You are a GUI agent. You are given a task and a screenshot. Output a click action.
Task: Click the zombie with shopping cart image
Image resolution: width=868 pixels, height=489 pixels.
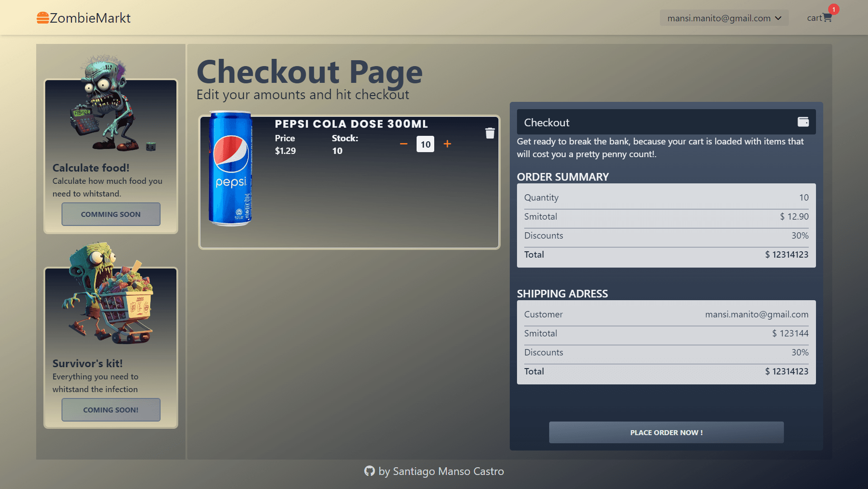108,293
